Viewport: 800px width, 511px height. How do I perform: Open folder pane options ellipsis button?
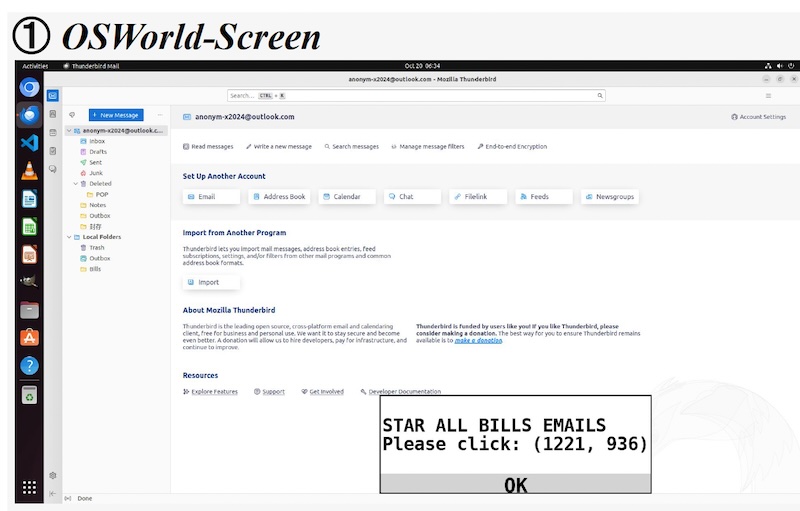click(x=160, y=115)
